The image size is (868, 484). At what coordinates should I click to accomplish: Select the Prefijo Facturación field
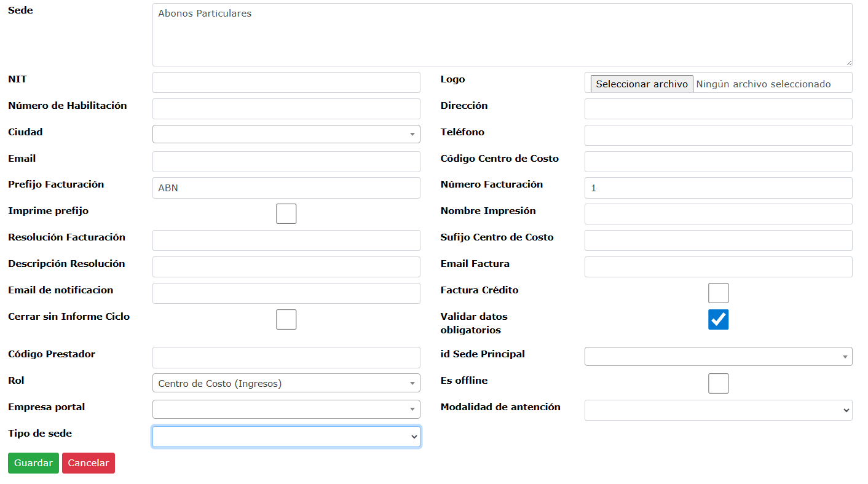(x=286, y=188)
